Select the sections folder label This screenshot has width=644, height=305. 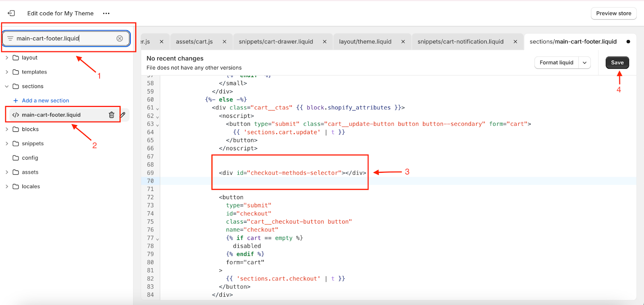click(x=33, y=86)
